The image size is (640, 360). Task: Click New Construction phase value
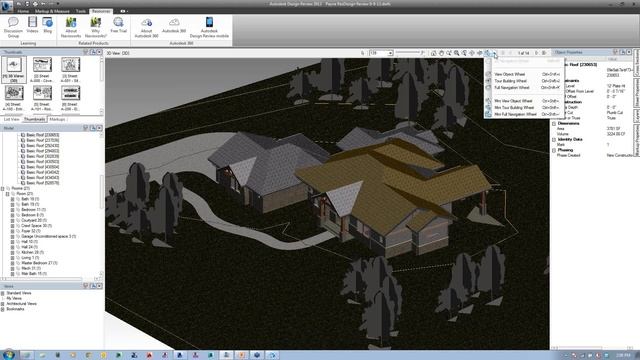point(619,156)
